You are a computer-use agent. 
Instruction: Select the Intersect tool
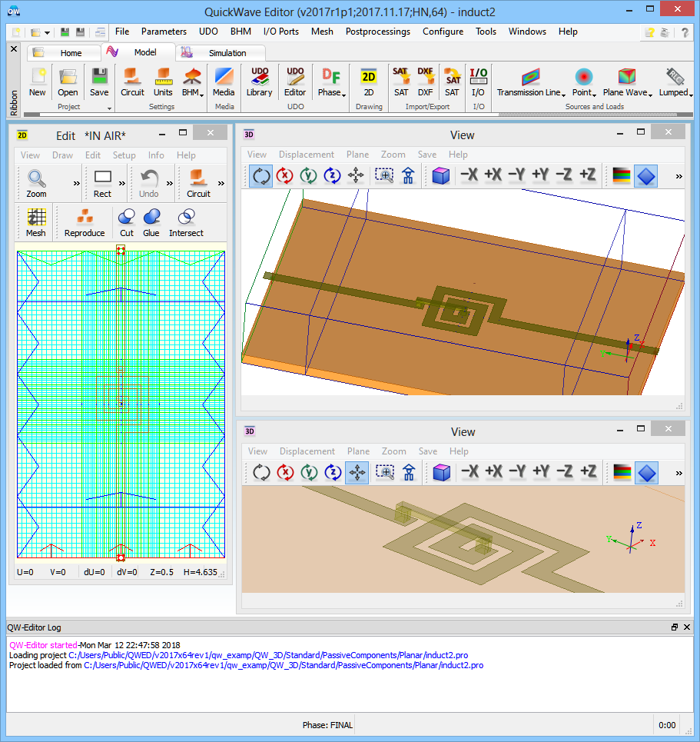click(186, 222)
